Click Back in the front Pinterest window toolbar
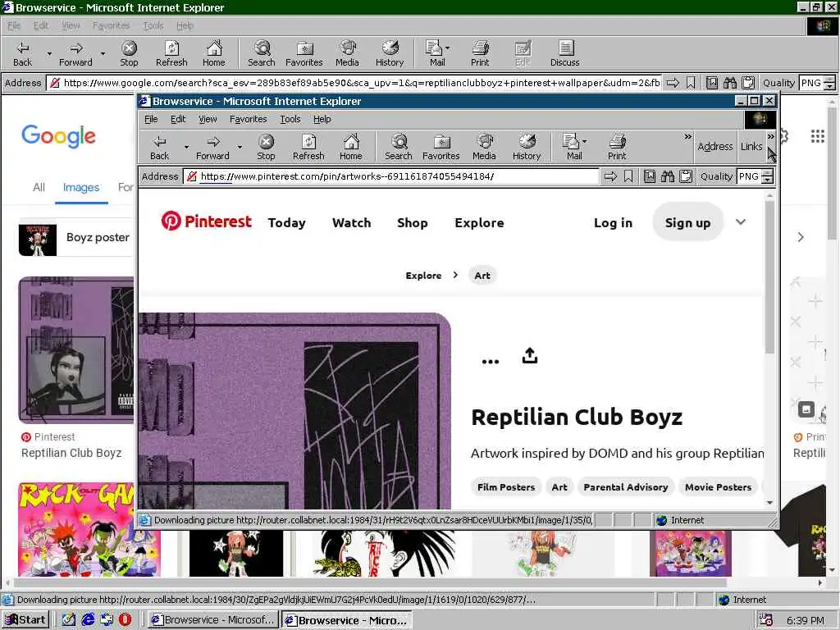Image resolution: width=840 pixels, height=630 pixels. [x=159, y=147]
